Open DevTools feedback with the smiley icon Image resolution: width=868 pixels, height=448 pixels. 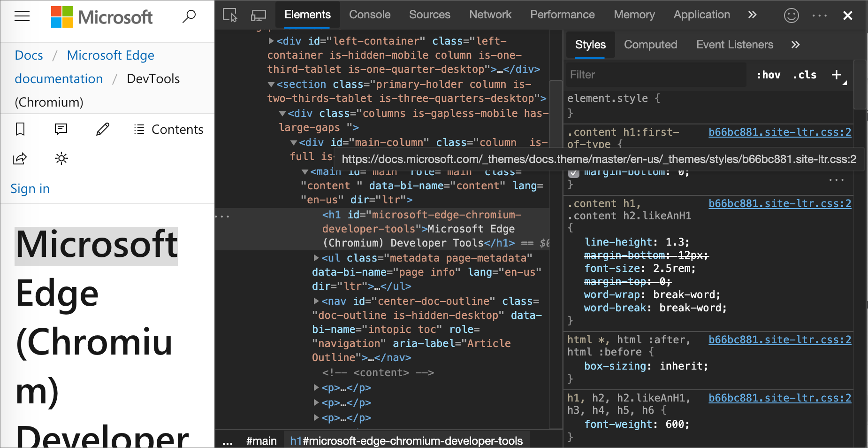point(791,15)
